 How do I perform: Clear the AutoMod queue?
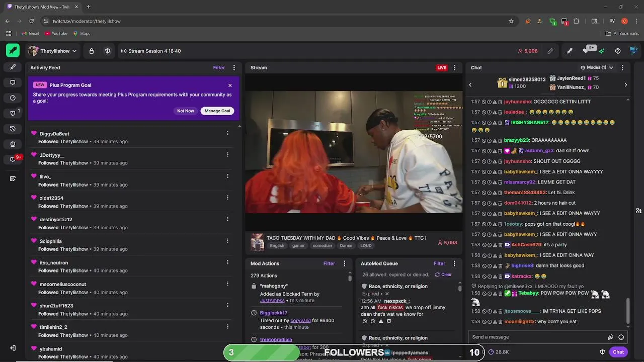coord(443,275)
